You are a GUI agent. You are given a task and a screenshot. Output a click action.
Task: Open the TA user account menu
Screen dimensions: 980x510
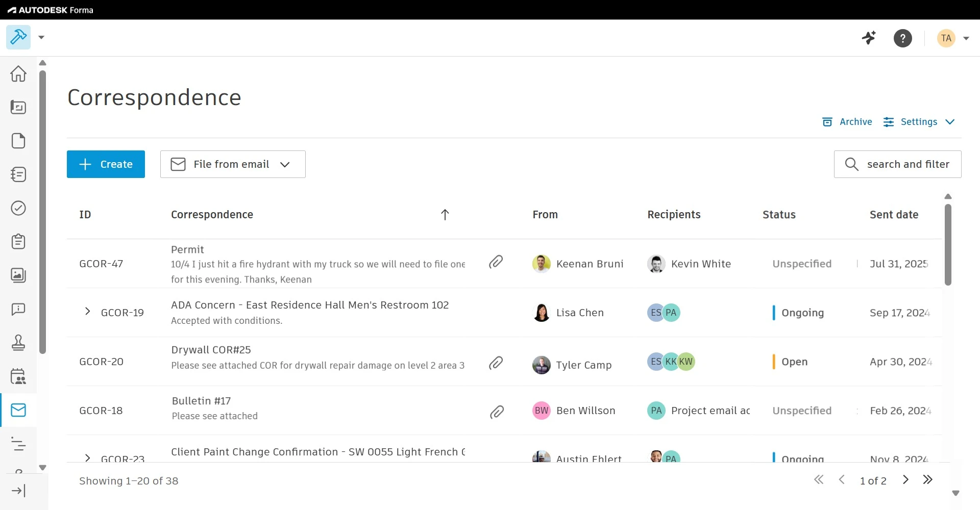point(952,38)
